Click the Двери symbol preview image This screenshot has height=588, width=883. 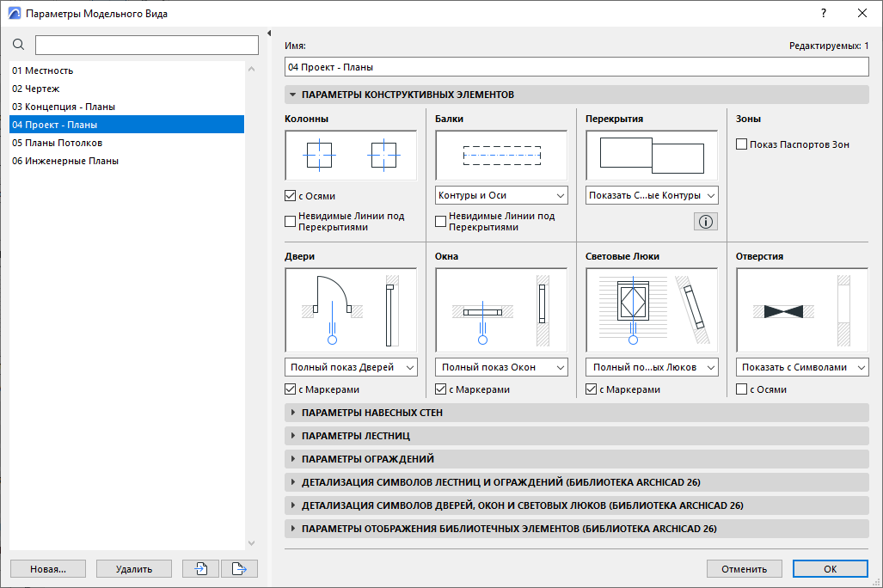click(350, 310)
